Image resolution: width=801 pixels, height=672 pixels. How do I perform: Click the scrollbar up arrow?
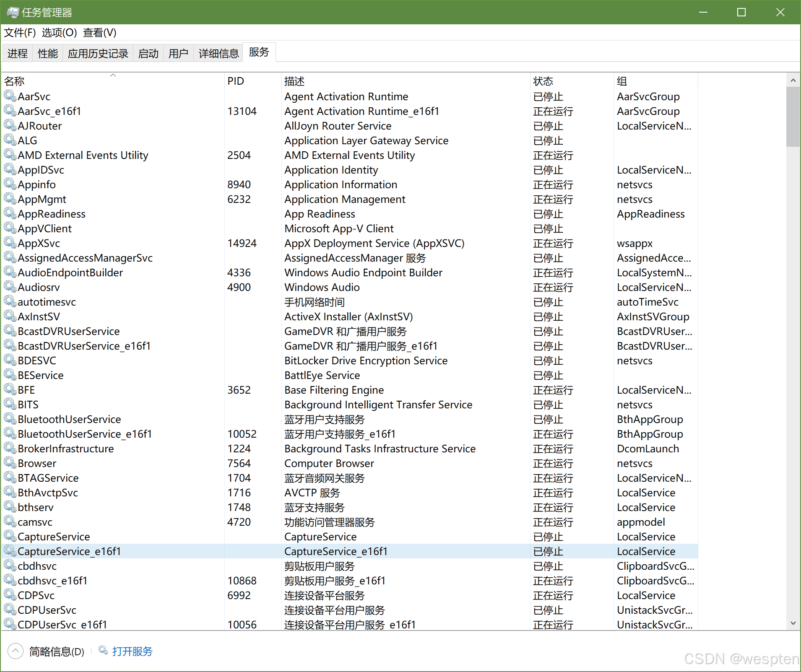click(x=793, y=80)
